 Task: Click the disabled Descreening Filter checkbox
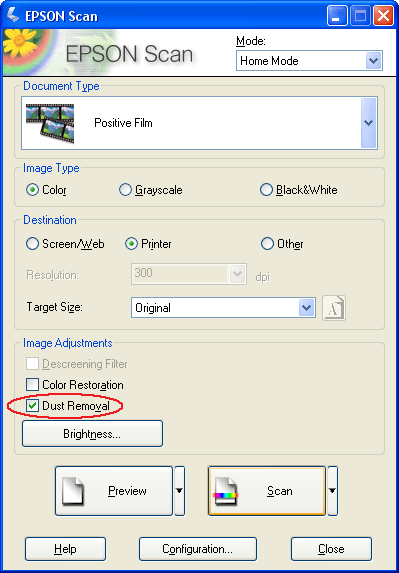pos(33,364)
